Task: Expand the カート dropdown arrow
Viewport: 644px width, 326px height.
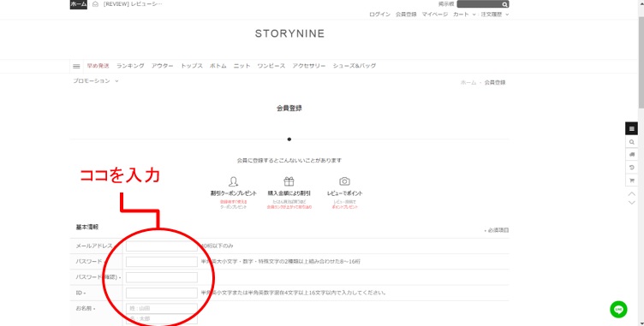Action: click(474, 15)
